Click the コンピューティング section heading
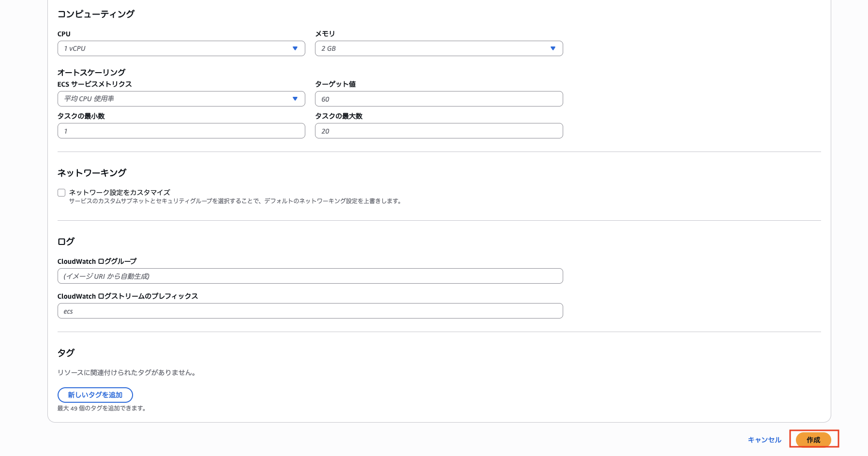 pyautogui.click(x=96, y=14)
